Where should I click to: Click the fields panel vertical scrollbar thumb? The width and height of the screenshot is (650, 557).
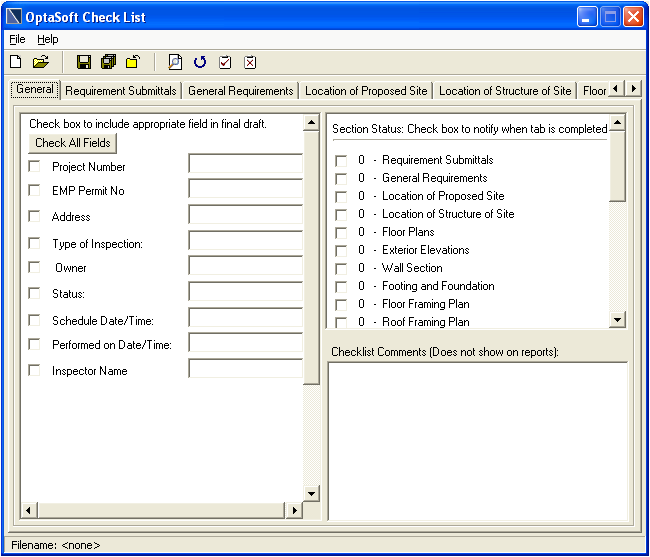311,258
